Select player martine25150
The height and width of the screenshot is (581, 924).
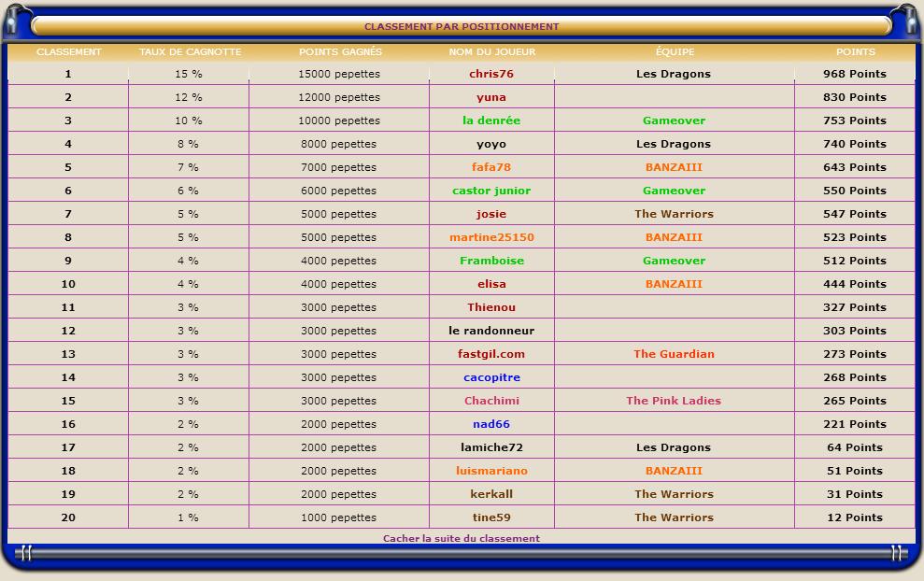point(490,237)
